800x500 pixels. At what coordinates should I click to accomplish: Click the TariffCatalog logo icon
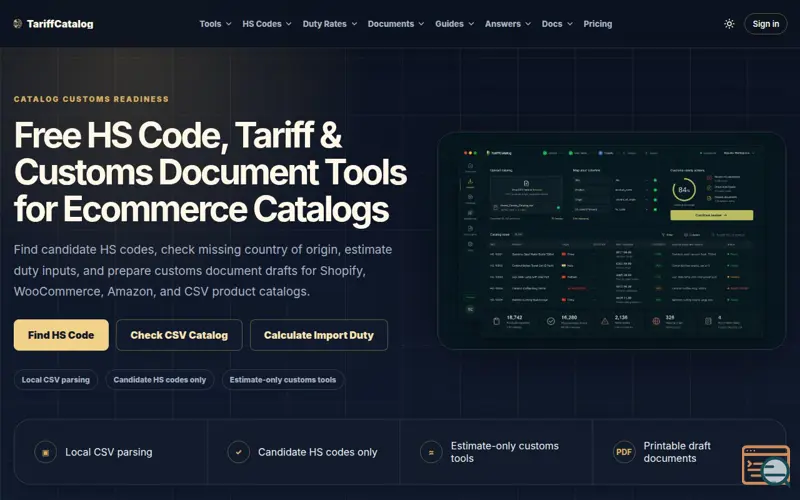coord(18,23)
